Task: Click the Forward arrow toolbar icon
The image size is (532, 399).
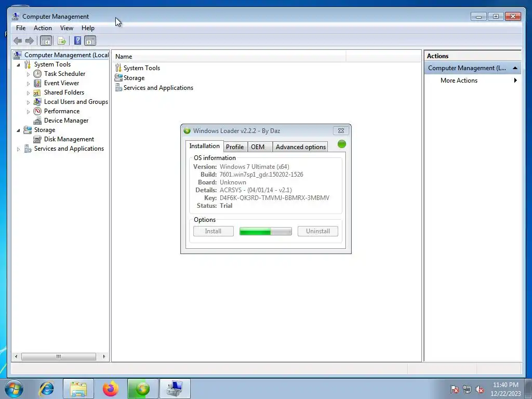Action: (x=30, y=41)
